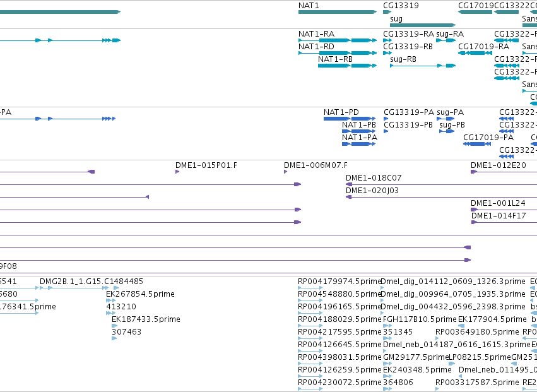Select the DME1-014F17 clone label
Screen dimensions: 537x392
(499, 216)
